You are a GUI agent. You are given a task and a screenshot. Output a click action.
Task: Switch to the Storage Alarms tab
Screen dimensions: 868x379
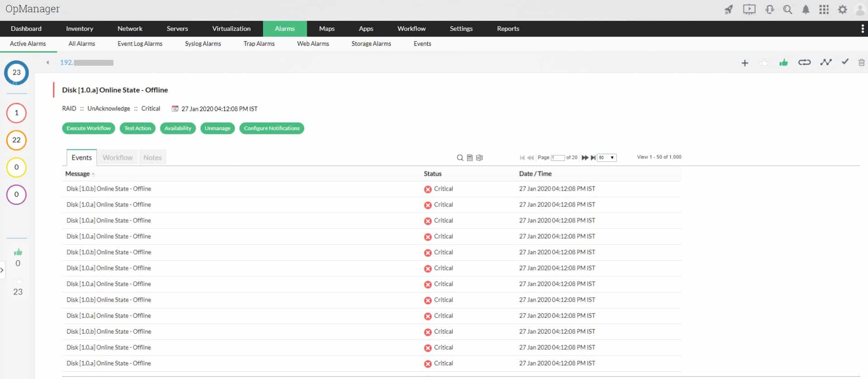371,44
